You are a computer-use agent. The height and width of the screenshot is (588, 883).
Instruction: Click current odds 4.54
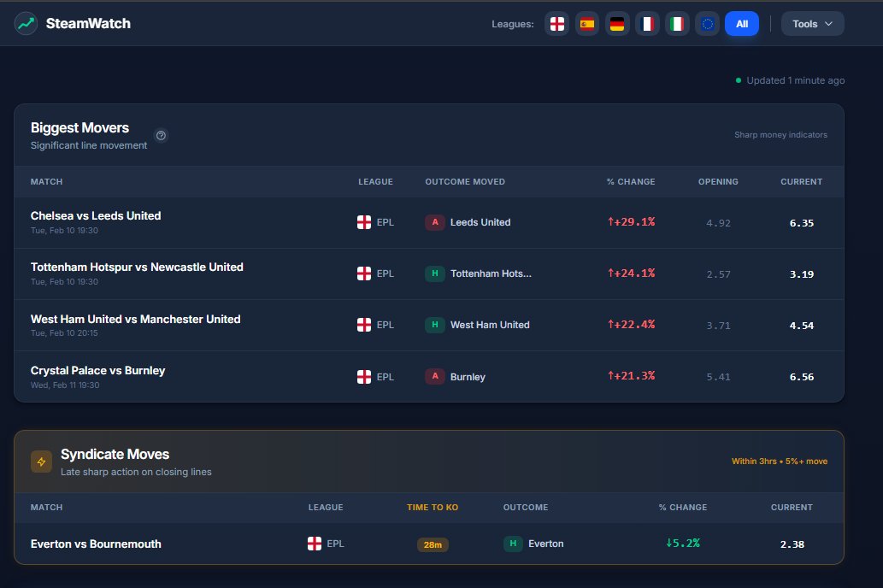tap(801, 326)
